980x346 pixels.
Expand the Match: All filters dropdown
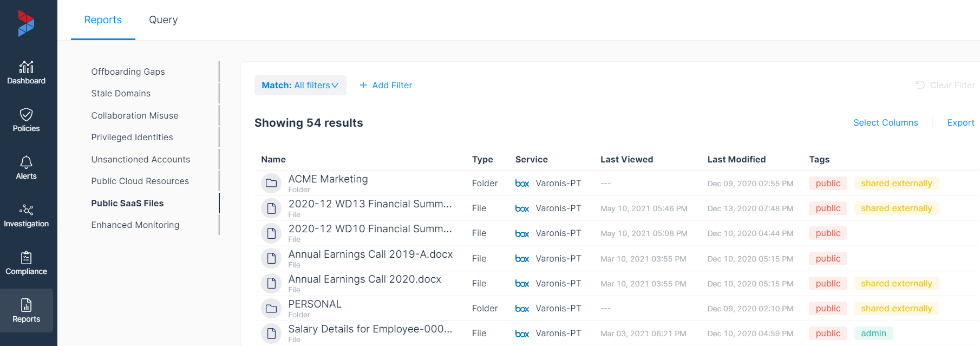[300, 86]
